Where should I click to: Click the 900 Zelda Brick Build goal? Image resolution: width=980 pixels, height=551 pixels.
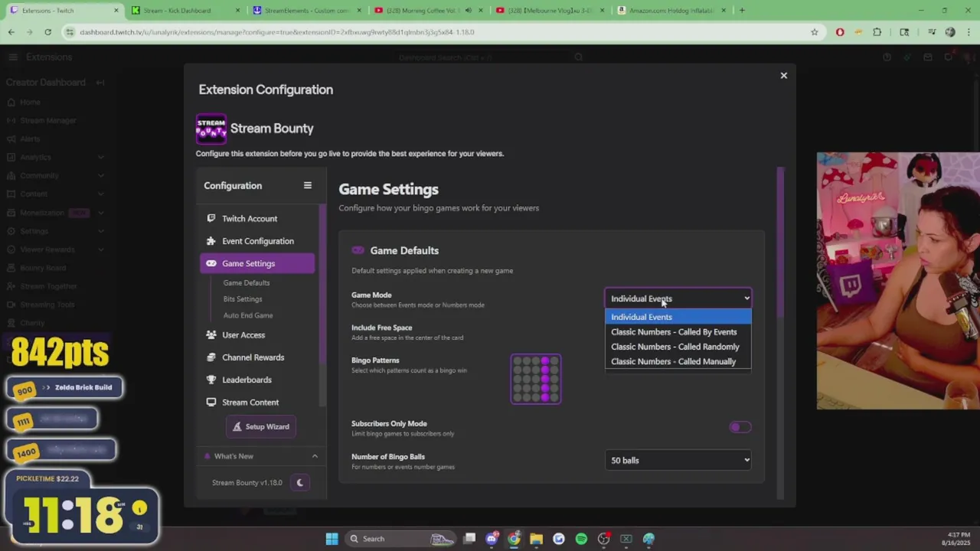(64, 388)
